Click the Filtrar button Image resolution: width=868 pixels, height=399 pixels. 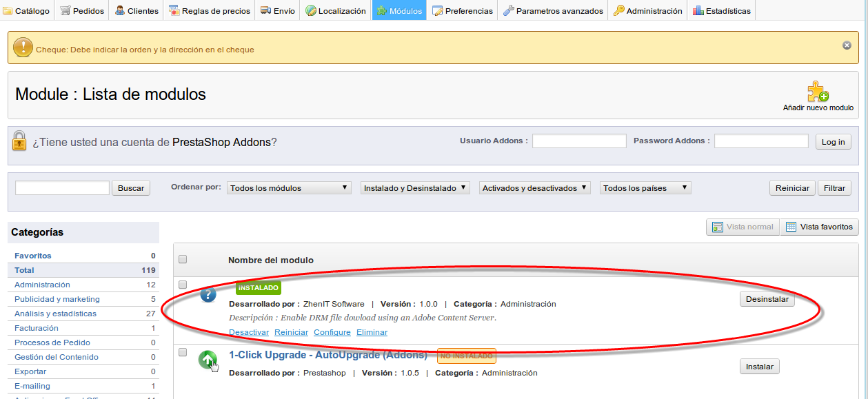tap(834, 187)
